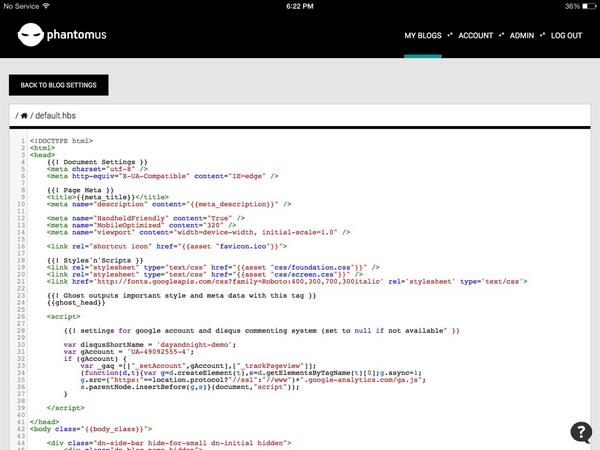This screenshot has width=600, height=450.
Task: Click the HandheldFriendly meta line
Action: [145, 218]
